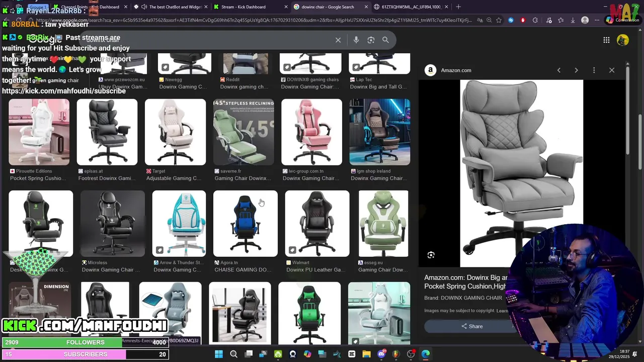Open a new browser tab

point(458,7)
